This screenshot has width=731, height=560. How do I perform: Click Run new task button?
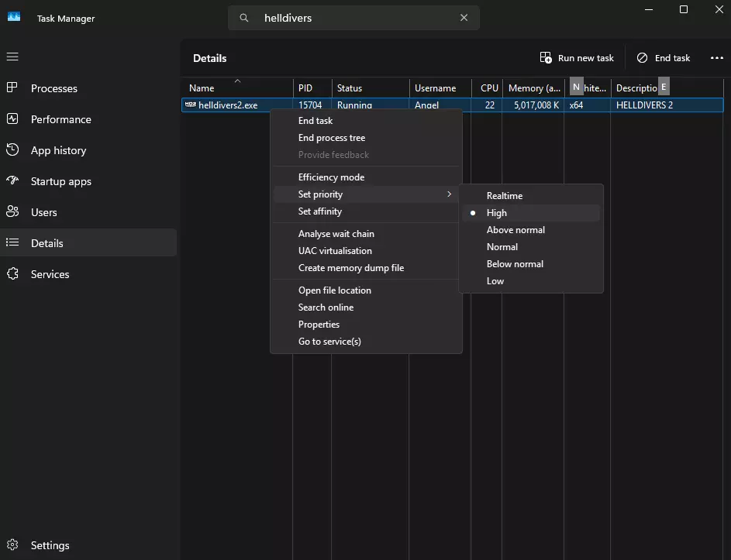click(577, 58)
